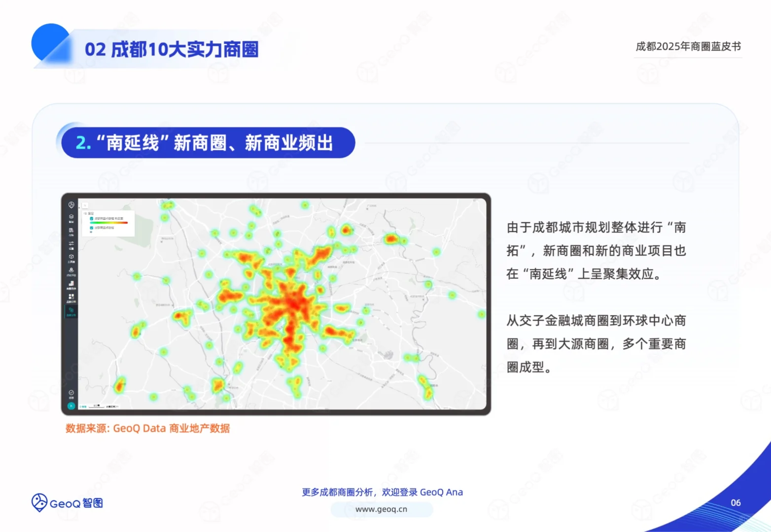The height and width of the screenshot is (532, 771).
Task: Select the GeoQ logo icon atop the sidebar
Action: tap(71, 204)
